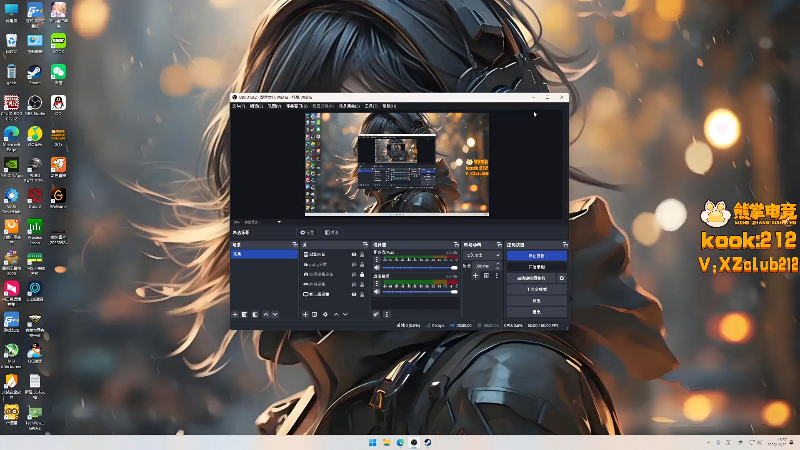Toggle visibility of the topmost source

(x=354, y=255)
